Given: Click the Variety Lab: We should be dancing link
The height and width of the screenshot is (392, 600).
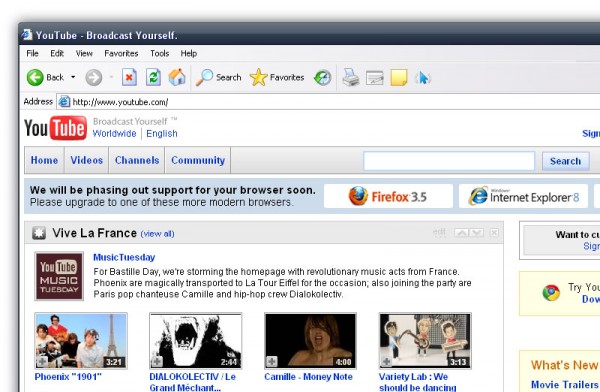Looking at the screenshot, I should [417, 382].
